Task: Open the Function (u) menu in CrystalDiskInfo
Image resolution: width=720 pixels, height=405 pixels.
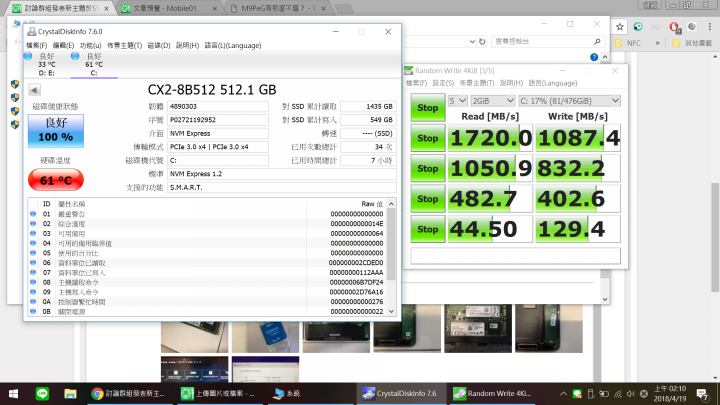Action: coord(90,45)
